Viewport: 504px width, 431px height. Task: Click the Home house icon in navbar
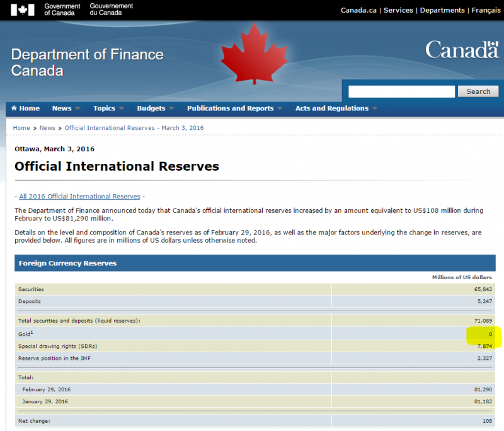(14, 108)
